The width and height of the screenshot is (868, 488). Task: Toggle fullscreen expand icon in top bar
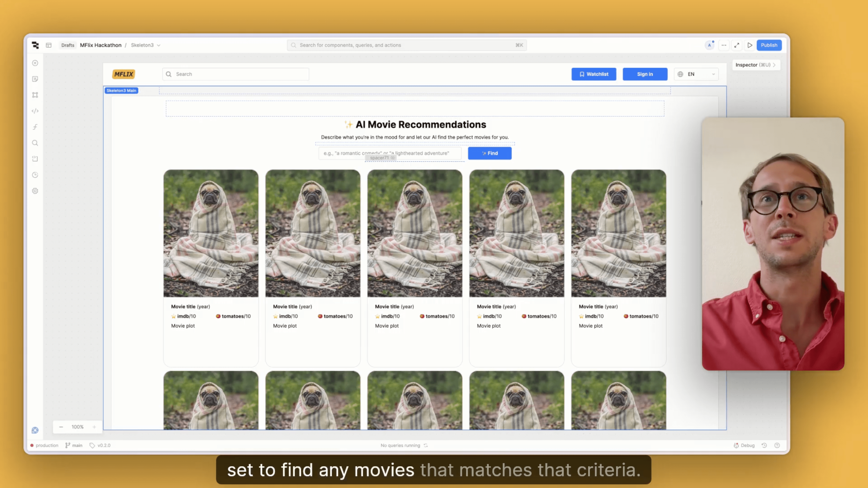pos(737,45)
